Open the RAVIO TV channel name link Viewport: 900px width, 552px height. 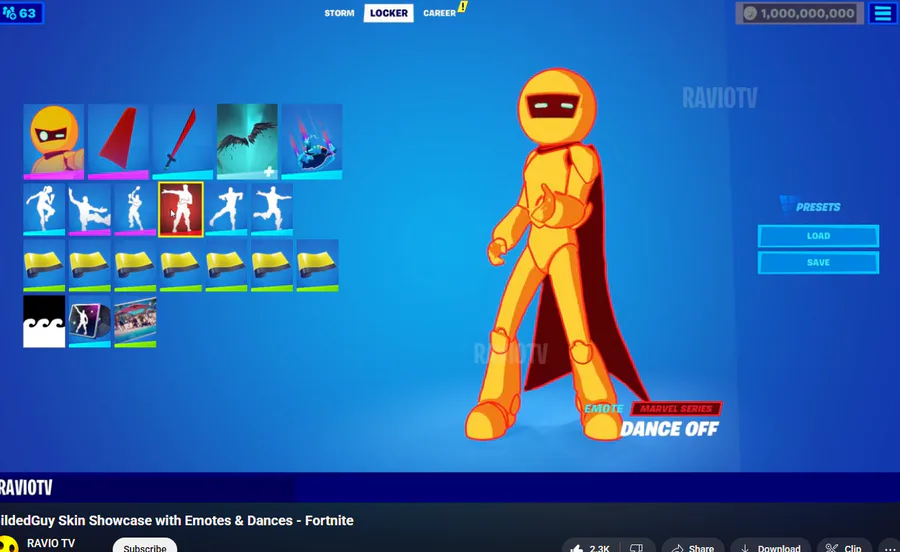coord(51,543)
